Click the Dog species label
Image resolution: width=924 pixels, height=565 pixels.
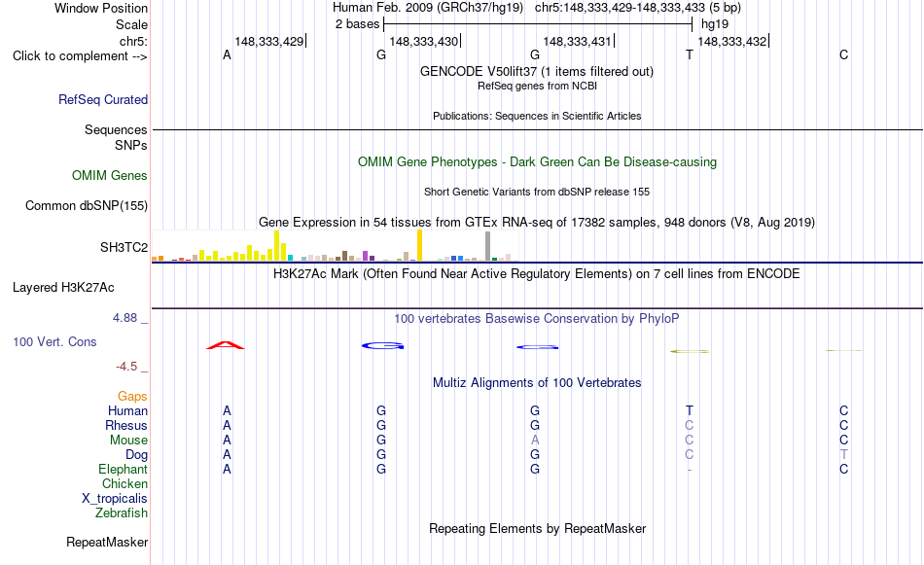tap(137, 455)
